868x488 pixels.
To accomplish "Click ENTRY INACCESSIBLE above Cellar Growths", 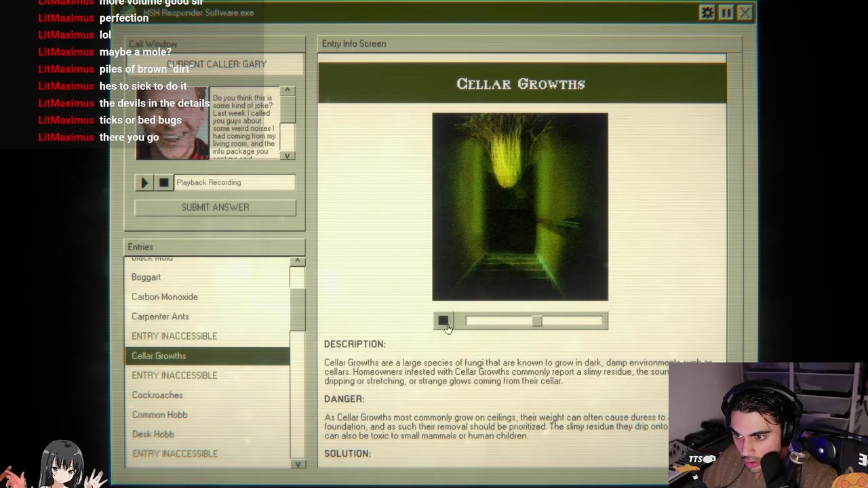I will pyautogui.click(x=207, y=336).
